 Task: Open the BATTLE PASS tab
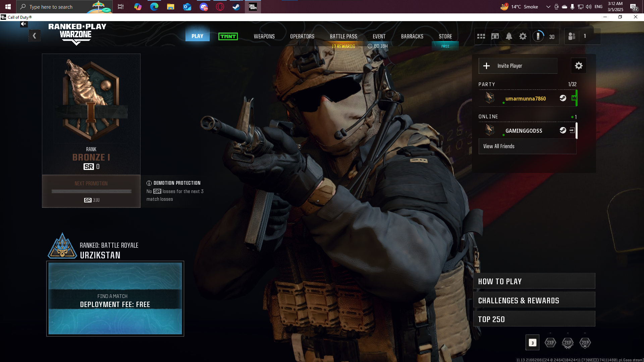click(x=343, y=36)
